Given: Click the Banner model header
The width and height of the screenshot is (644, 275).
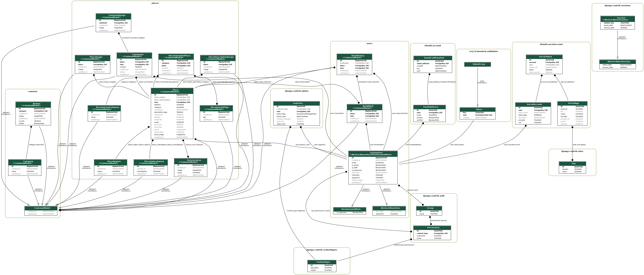Looking at the screenshot, I should point(33,105).
